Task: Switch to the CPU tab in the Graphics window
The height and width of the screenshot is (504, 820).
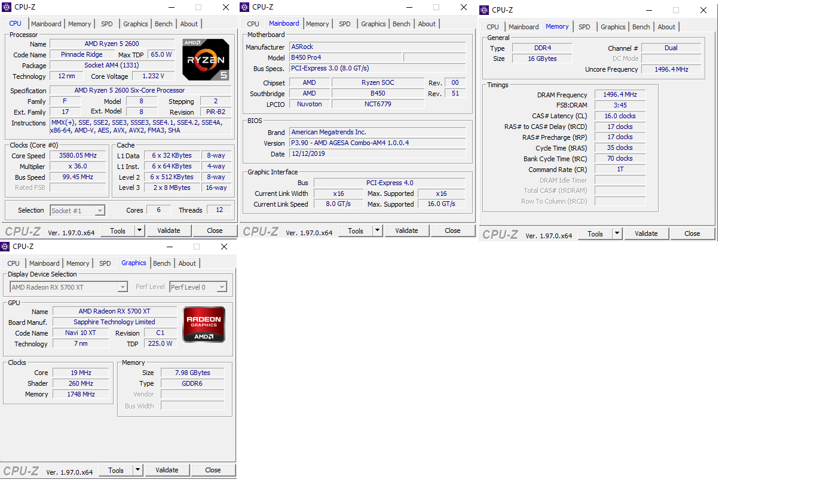Action: tap(13, 263)
